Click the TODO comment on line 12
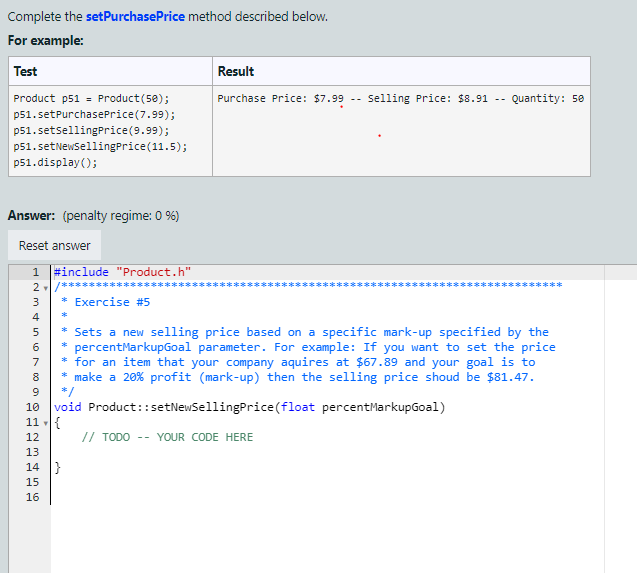Screen dimensions: 637x573 click(x=167, y=437)
